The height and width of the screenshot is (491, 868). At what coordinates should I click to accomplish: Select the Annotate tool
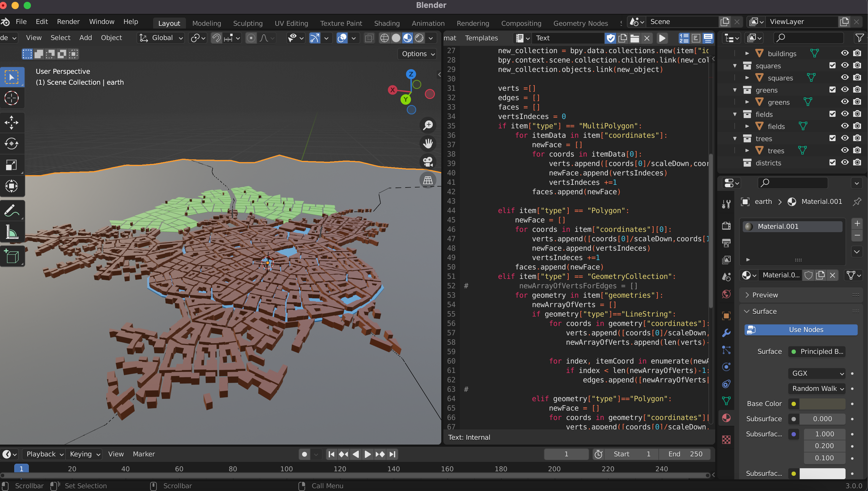tap(12, 211)
